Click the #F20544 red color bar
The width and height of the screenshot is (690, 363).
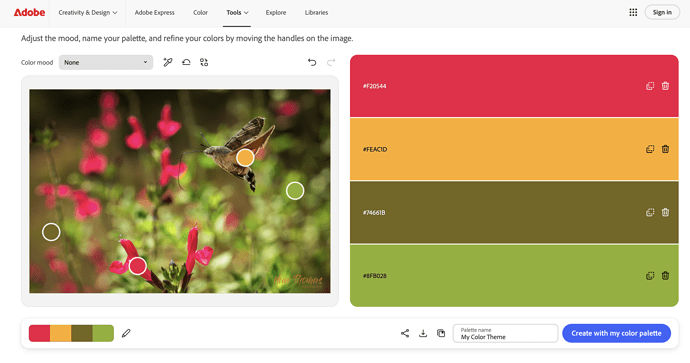click(514, 86)
